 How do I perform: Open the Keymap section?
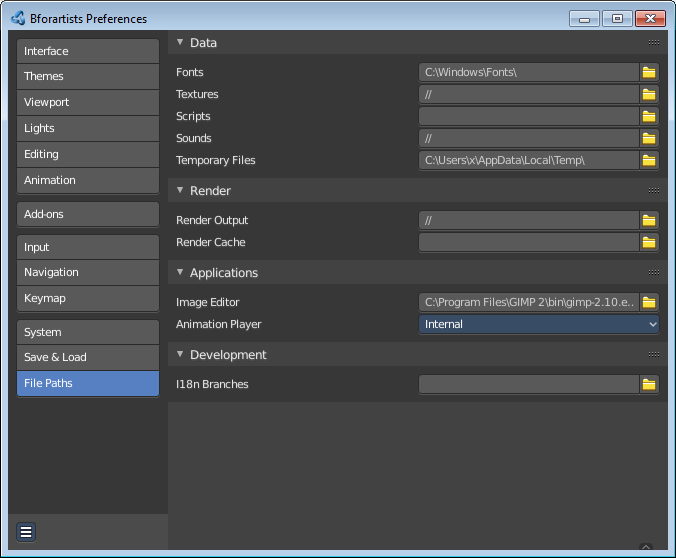pos(88,298)
